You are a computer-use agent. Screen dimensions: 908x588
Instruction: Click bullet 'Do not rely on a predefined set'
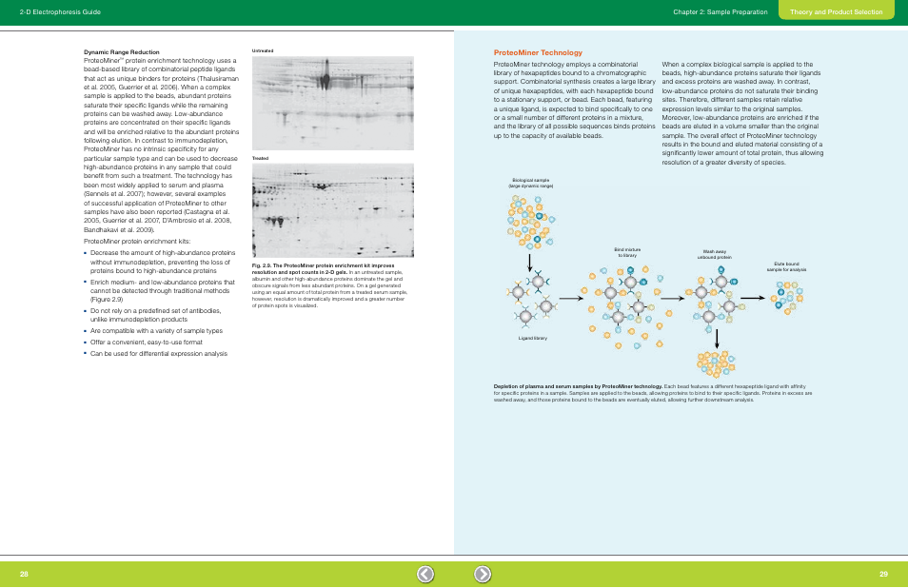point(155,315)
